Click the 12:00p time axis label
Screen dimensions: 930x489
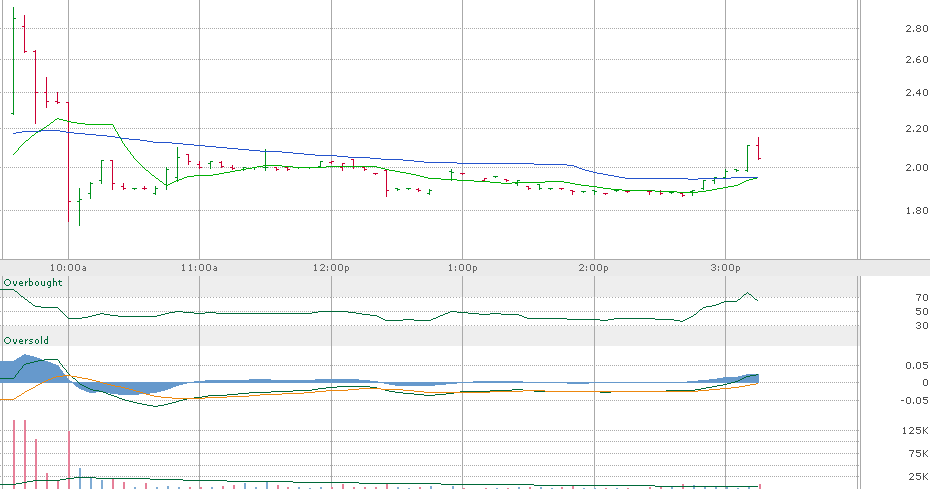[x=331, y=268]
